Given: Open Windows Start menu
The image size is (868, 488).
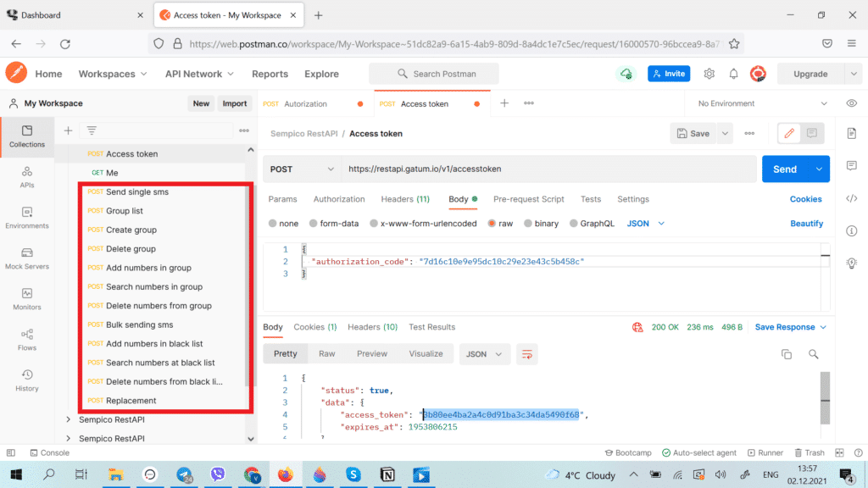Looking at the screenshot, I should [17, 474].
